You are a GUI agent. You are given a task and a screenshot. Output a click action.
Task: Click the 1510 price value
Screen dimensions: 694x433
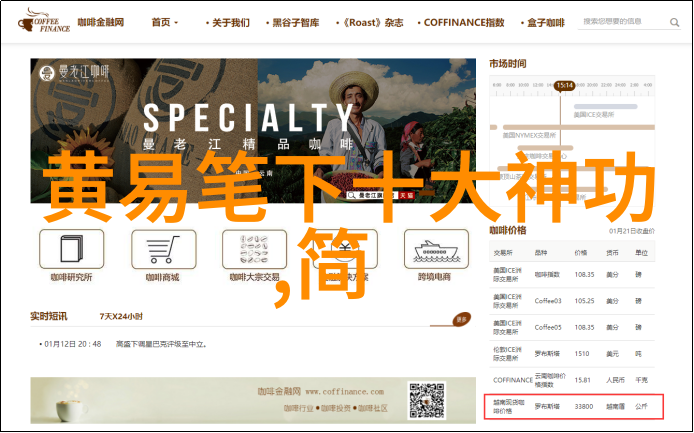(582, 354)
